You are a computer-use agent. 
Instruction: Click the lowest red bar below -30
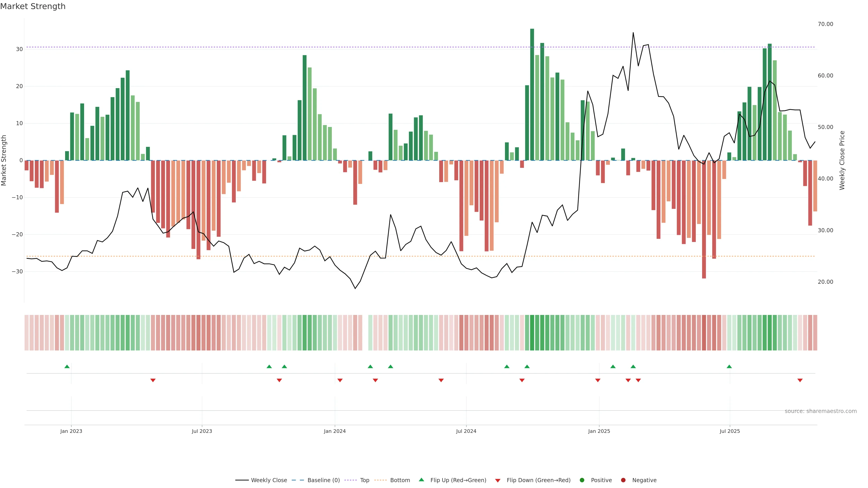[x=704, y=219]
